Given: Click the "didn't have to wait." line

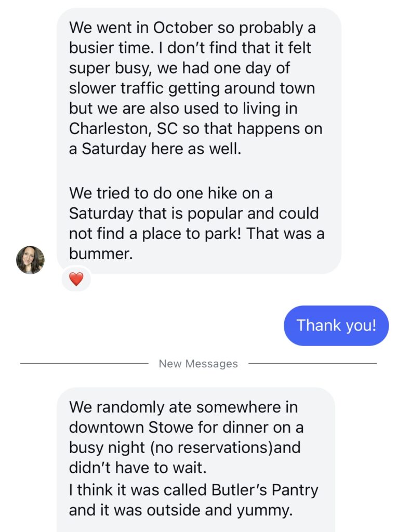Looking at the screenshot, I should click(x=138, y=468).
